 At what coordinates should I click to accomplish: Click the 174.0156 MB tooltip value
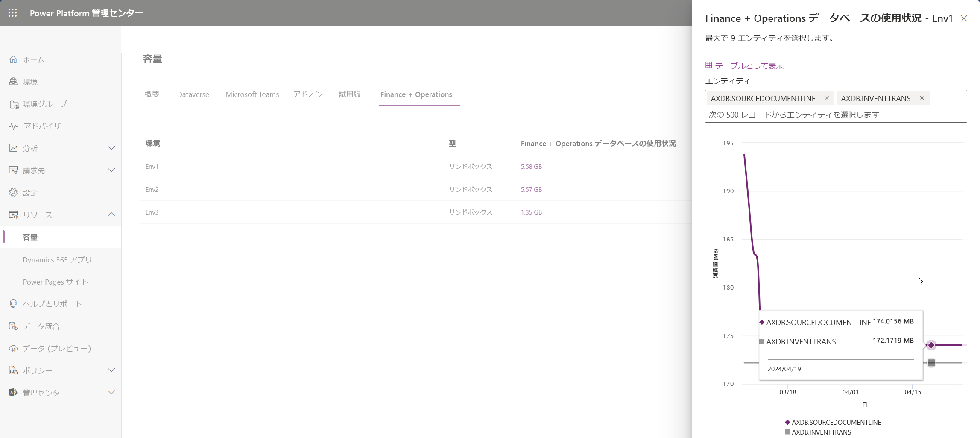[x=893, y=321]
